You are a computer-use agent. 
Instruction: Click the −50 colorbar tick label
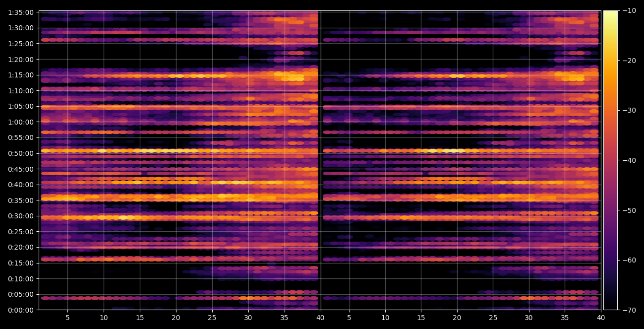point(629,210)
